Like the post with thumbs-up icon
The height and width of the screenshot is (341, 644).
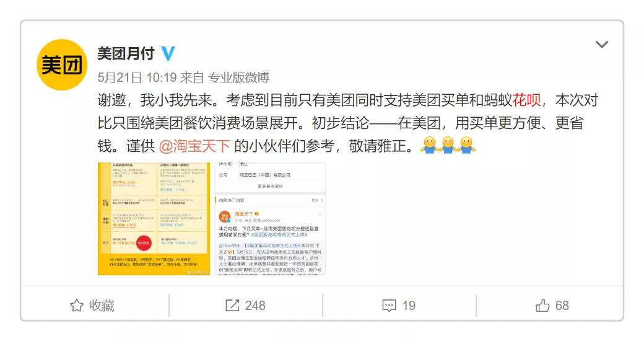(542, 306)
